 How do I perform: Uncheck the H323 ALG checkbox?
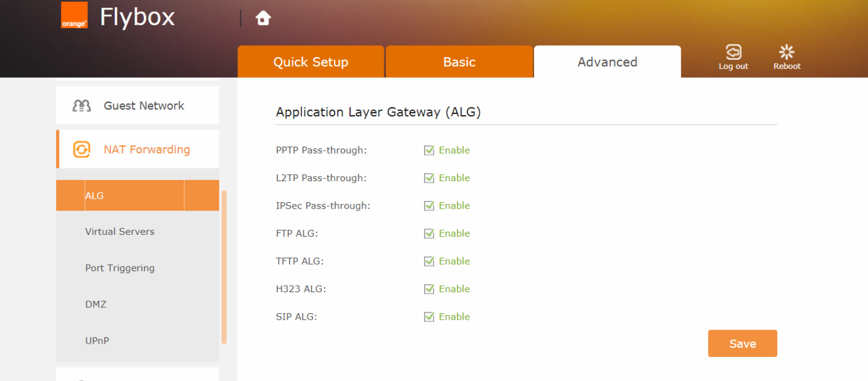coord(429,289)
